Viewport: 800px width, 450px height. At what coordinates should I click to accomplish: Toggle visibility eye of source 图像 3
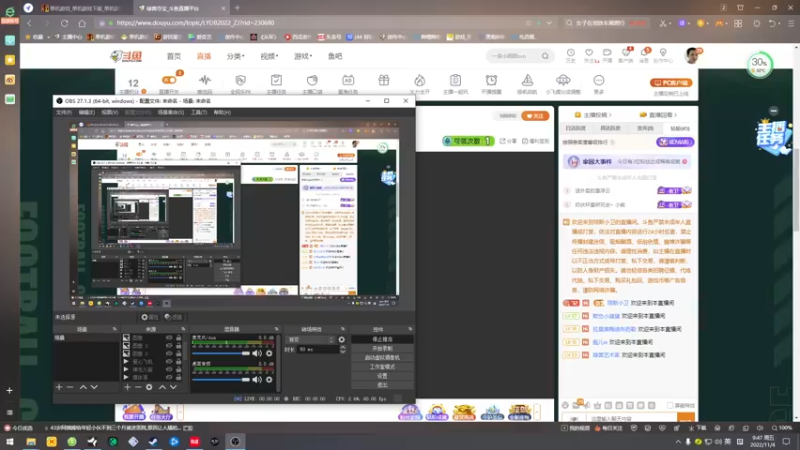click(x=169, y=345)
